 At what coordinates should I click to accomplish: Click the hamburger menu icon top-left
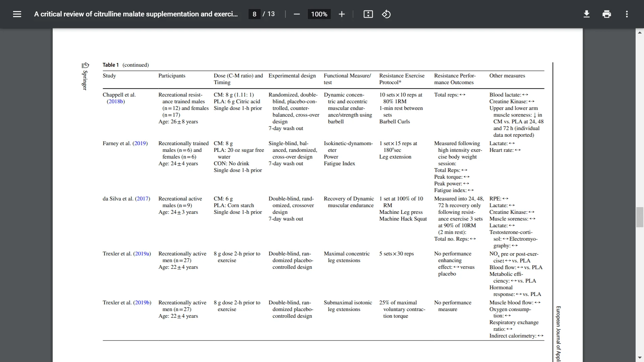(17, 14)
